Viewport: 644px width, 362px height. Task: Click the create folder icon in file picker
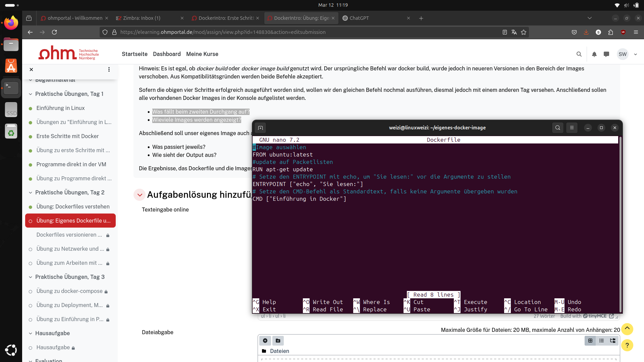[x=278, y=341]
